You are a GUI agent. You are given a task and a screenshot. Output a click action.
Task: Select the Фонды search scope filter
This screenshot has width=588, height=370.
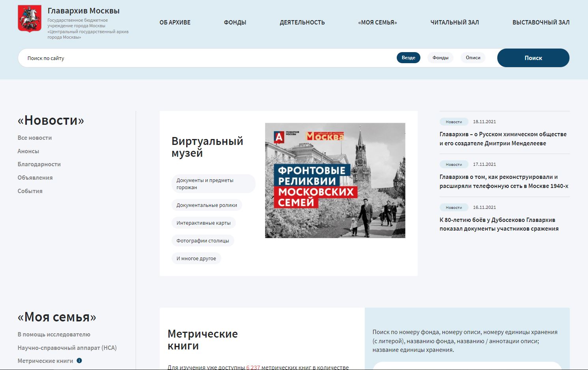(441, 58)
